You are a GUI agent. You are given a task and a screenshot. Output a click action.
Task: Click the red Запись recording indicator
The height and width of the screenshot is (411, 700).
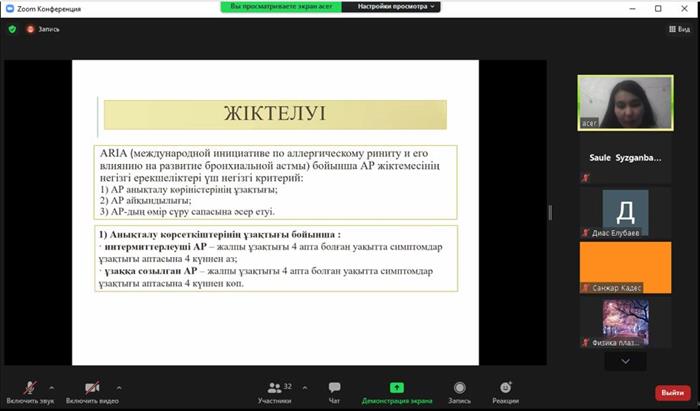pos(43,29)
